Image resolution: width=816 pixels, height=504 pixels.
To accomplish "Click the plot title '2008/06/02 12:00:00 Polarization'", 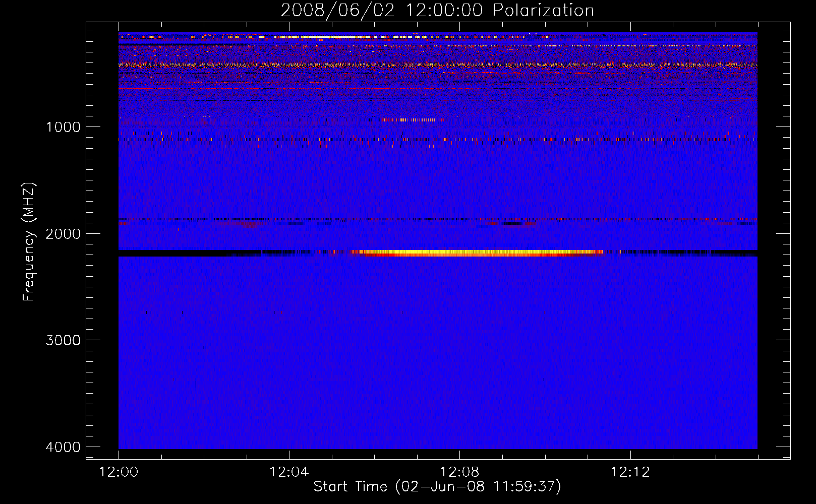I will [437, 11].
